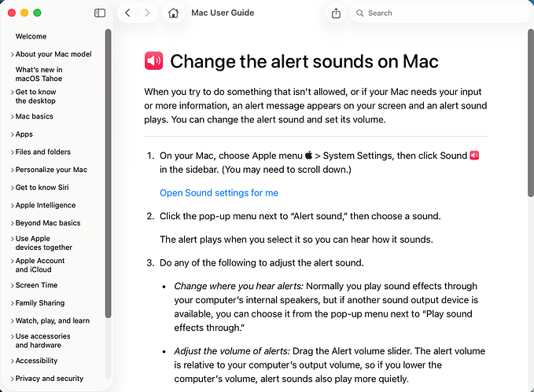
Task: Select Personalize your Mac label
Action: [51, 170]
